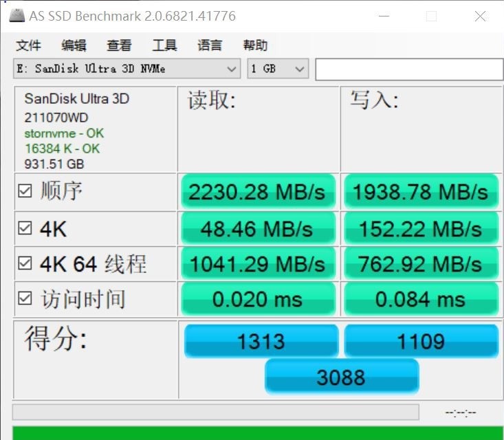Click the 读取: read column header
Screen dimensions: 504x440
[212, 100]
